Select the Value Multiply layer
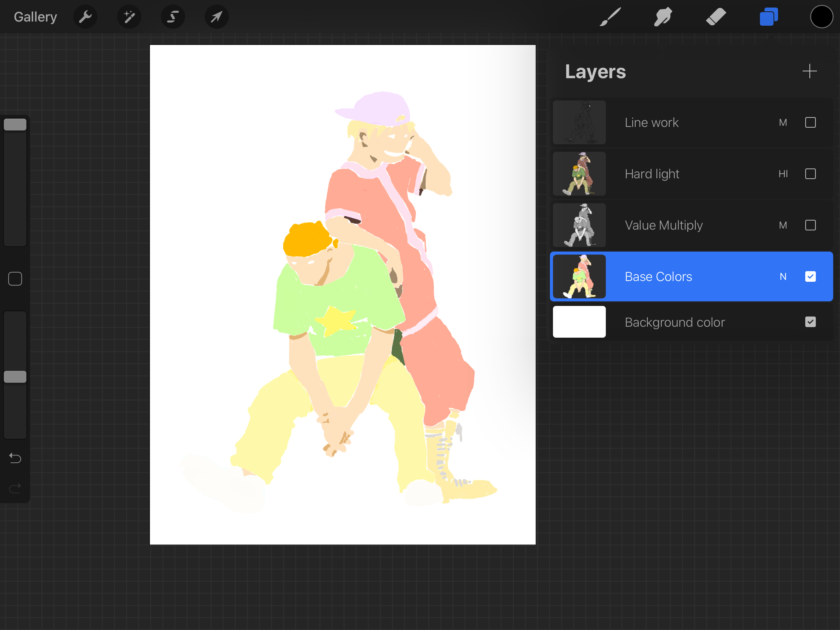The image size is (840, 630). [x=663, y=225]
